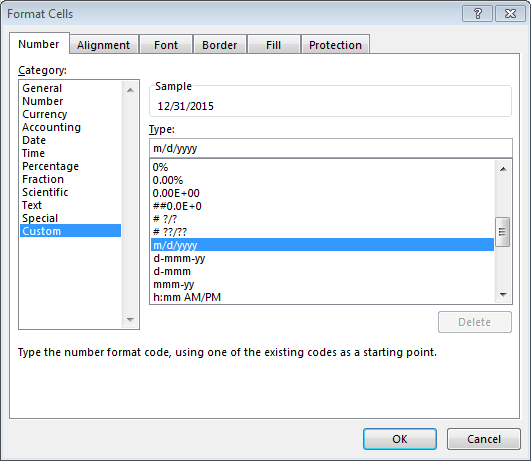Viewport: 531px width, 461px height.
Task: Switch to the Alignment tab
Action: (103, 45)
